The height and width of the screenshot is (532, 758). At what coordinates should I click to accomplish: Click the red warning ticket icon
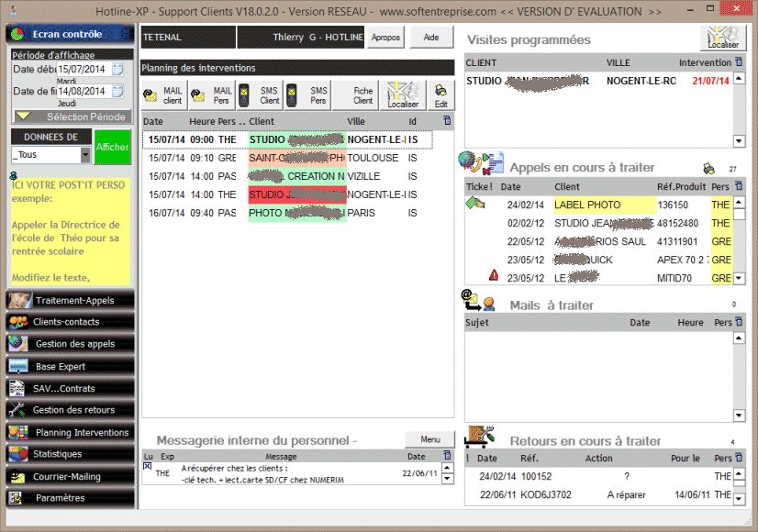[494, 274]
